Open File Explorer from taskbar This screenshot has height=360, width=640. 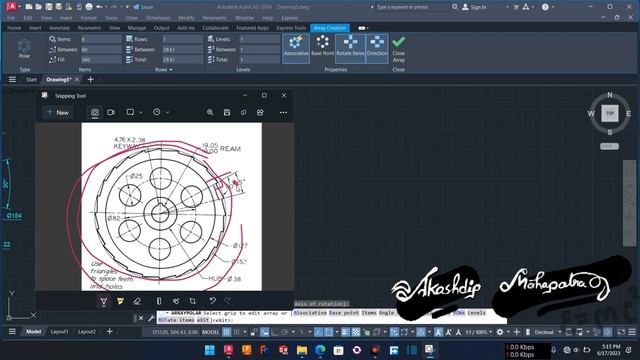[302, 350]
